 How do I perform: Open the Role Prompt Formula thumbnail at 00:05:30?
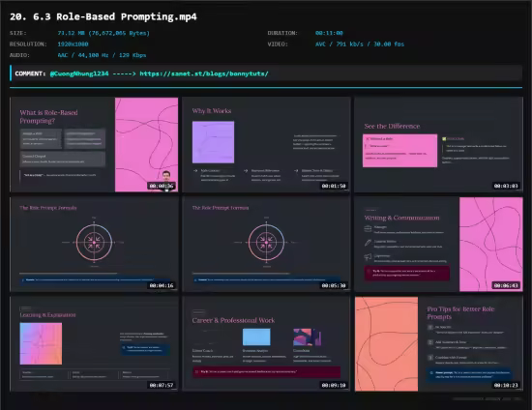(266, 245)
